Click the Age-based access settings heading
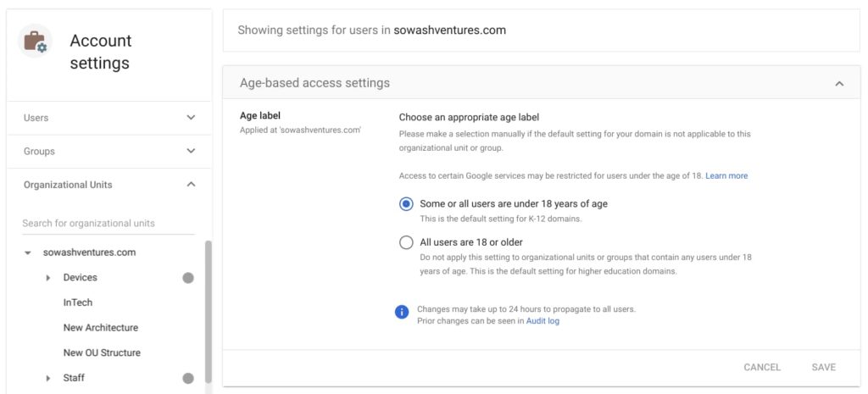This screenshot has width=868, height=394. click(314, 83)
